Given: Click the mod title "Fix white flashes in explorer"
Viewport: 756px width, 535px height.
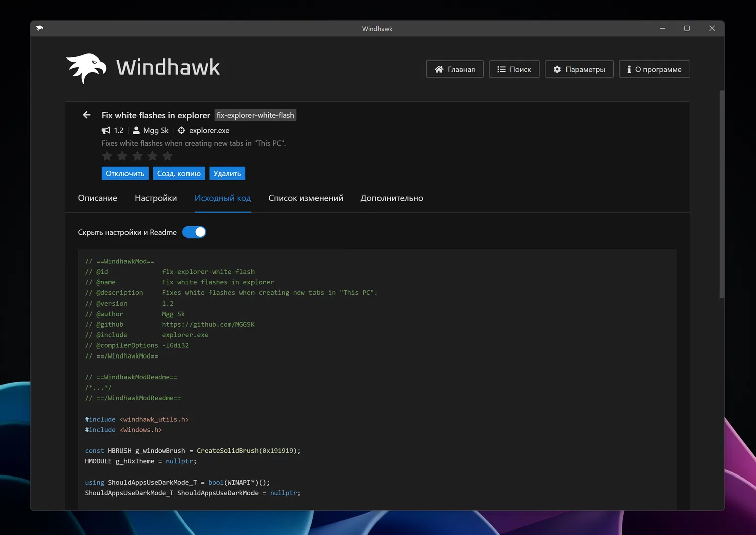Looking at the screenshot, I should click(156, 115).
